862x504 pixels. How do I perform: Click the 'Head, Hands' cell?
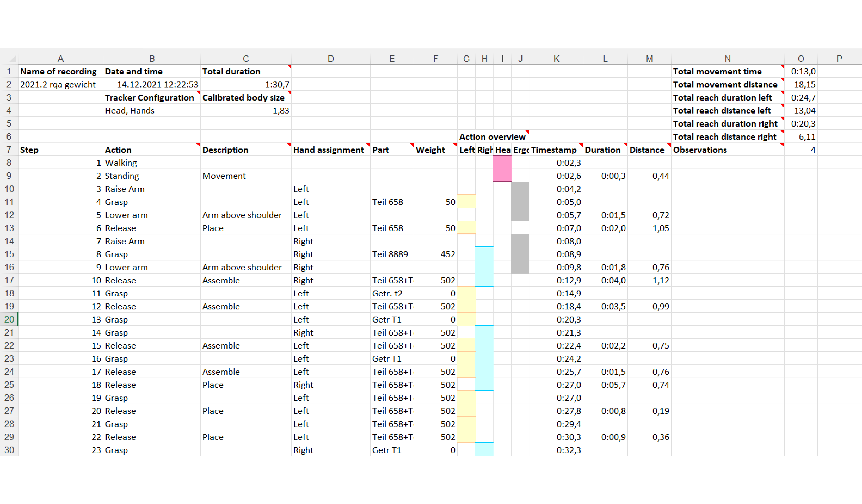click(152, 110)
